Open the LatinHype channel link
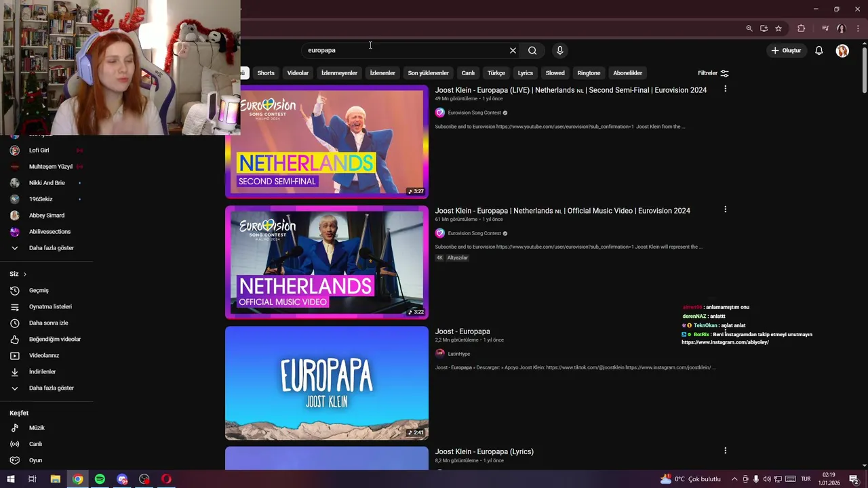 click(x=458, y=354)
